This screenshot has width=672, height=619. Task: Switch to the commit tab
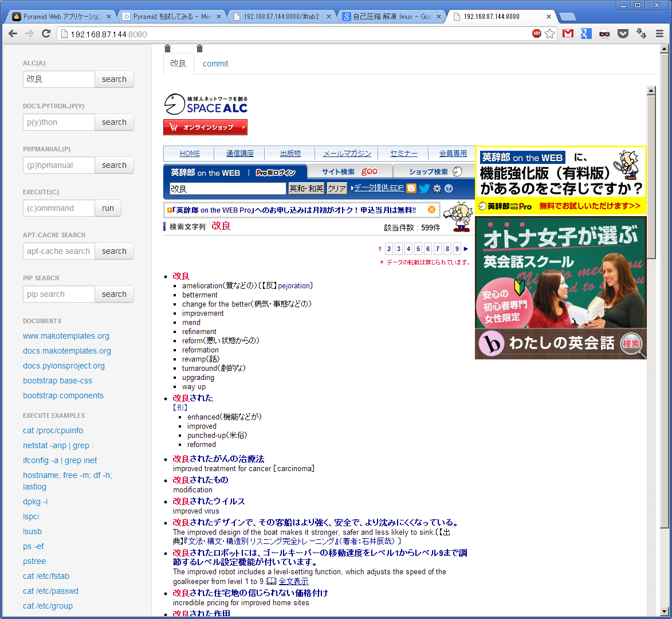pyautogui.click(x=215, y=64)
